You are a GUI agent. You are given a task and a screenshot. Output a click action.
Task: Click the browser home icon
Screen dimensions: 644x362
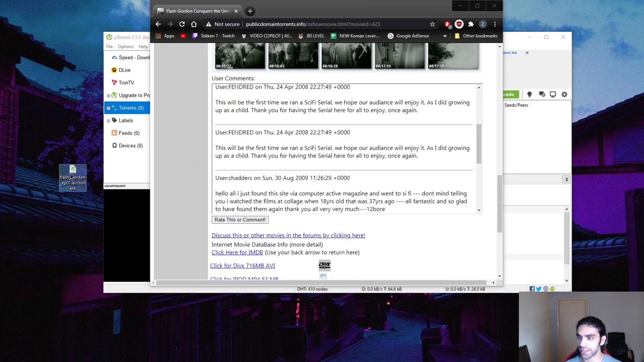tap(194, 24)
